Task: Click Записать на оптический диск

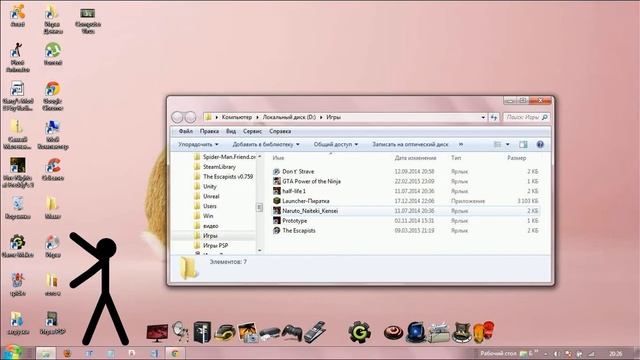Action: (x=410, y=144)
